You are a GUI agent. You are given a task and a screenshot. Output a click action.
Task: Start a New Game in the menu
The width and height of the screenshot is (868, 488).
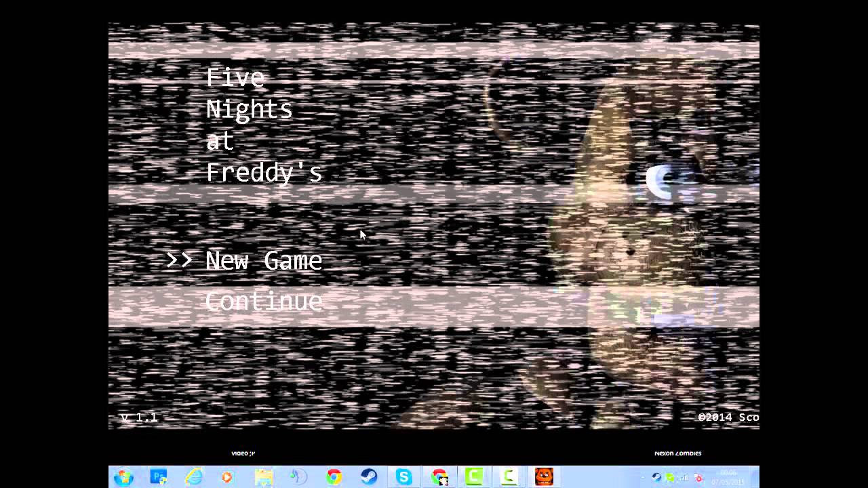(264, 261)
